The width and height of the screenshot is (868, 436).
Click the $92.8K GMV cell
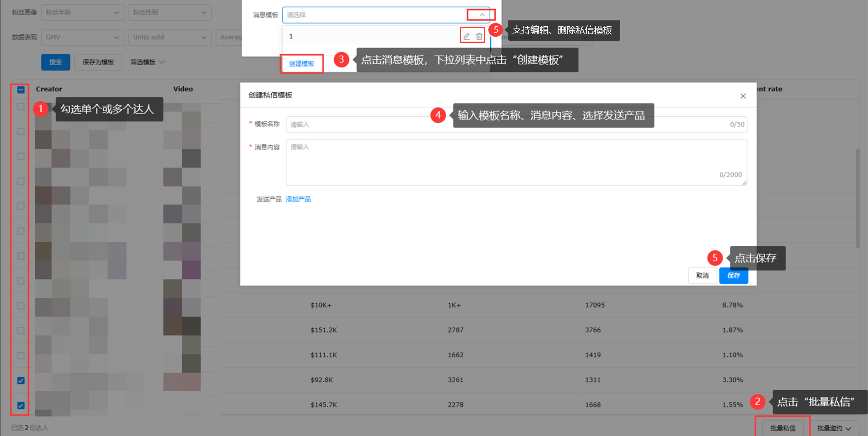click(322, 380)
